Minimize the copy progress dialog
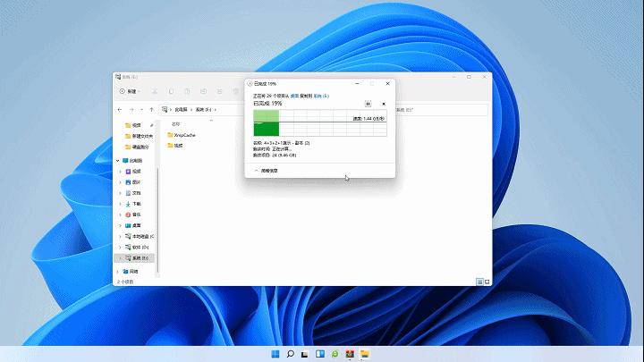Screen dimensions: 644x362 [x=357, y=84]
